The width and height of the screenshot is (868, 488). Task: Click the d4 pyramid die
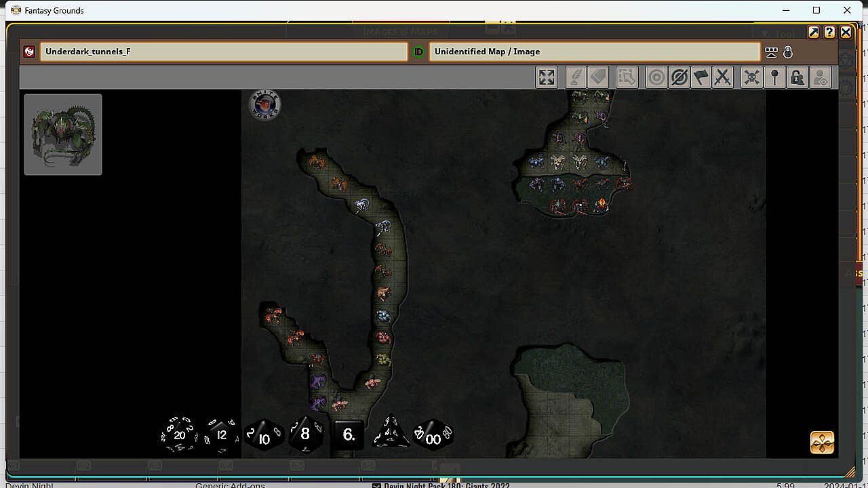391,432
